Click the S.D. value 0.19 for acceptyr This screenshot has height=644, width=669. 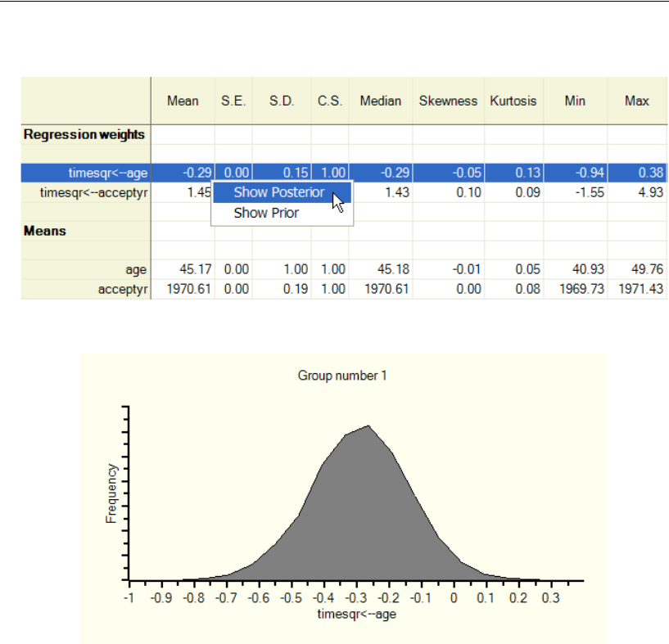point(296,289)
